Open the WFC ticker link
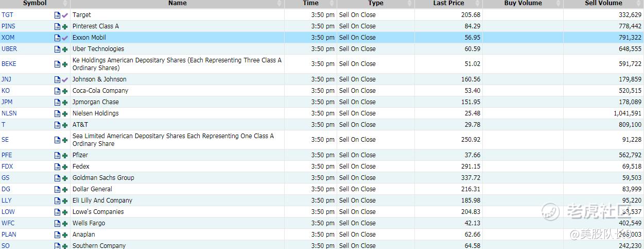Screen dimensions: 644x249 coord(8,223)
